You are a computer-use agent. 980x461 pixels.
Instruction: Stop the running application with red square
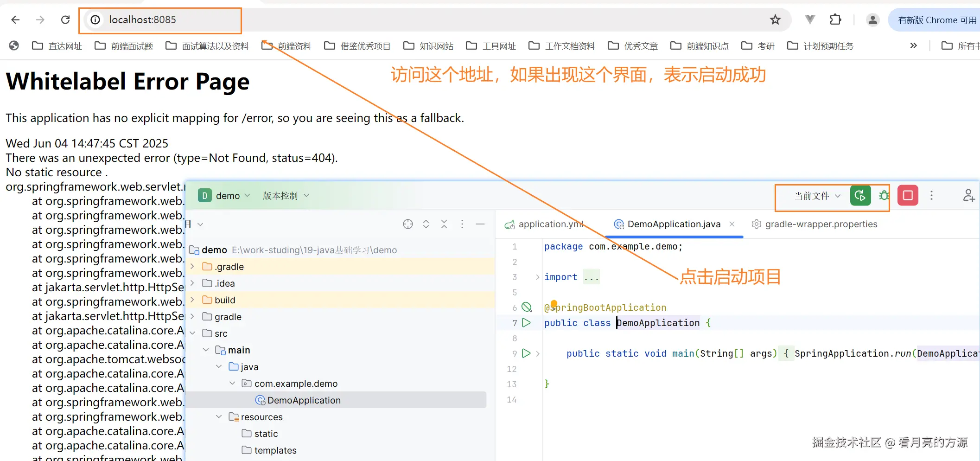pyautogui.click(x=908, y=195)
